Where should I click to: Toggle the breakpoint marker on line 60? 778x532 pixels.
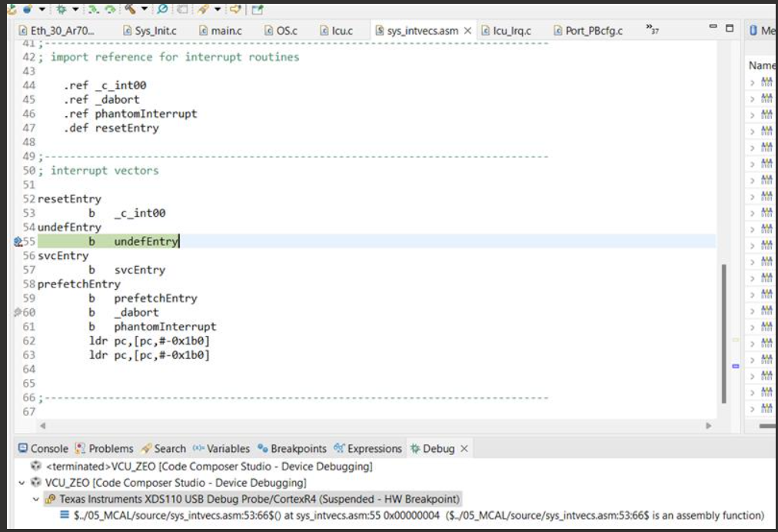point(18,312)
